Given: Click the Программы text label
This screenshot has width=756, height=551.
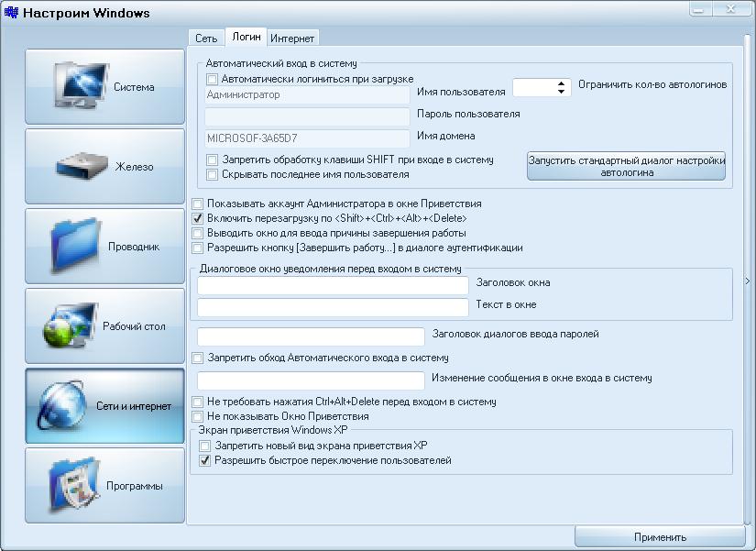Looking at the screenshot, I should click(x=135, y=486).
